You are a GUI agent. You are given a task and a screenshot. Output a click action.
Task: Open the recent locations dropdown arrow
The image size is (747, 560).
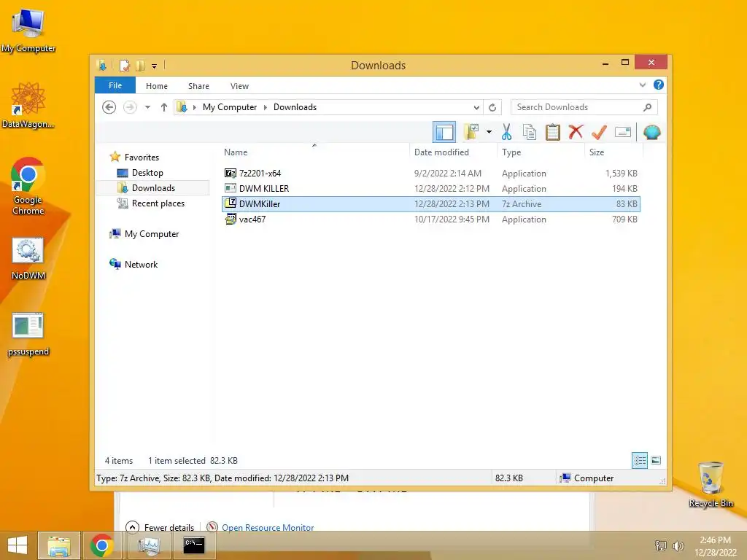(147, 107)
